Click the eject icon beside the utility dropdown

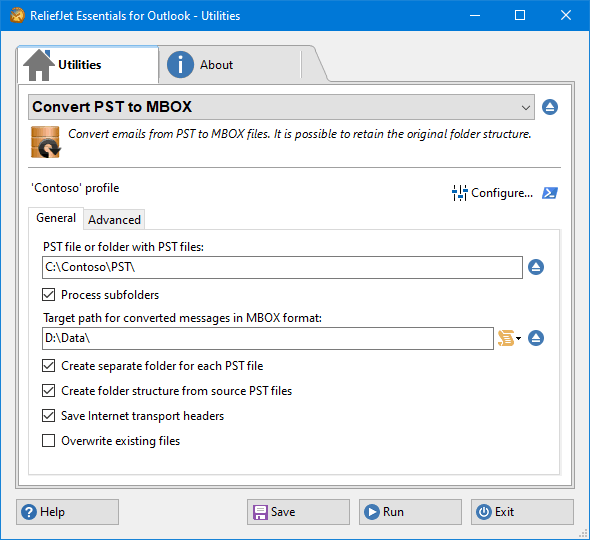click(550, 107)
